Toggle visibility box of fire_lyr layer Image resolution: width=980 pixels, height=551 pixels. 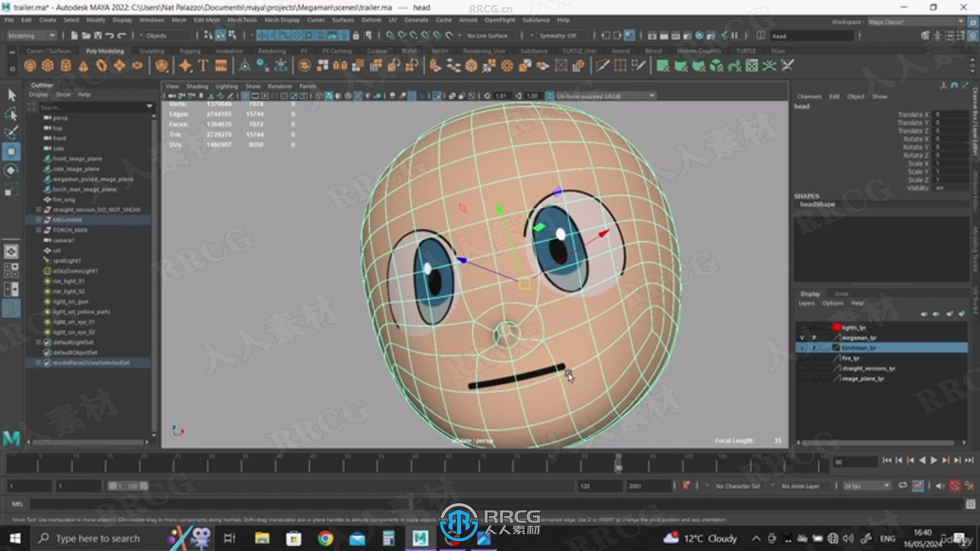point(802,358)
